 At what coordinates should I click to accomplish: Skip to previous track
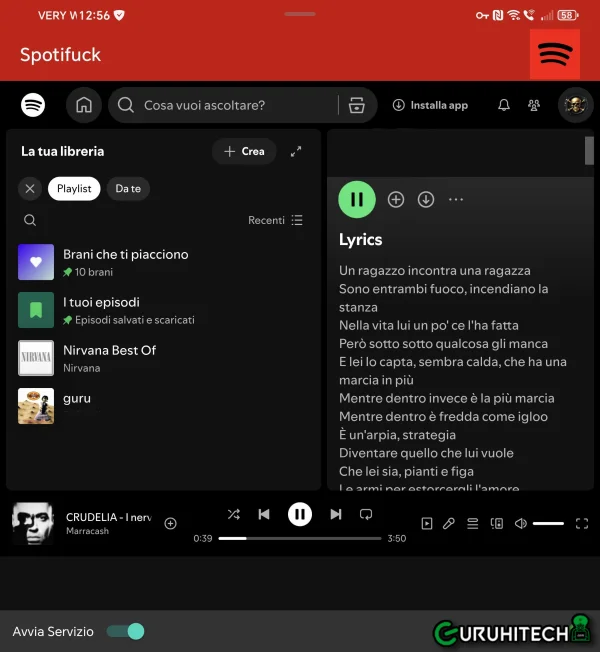(264, 515)
